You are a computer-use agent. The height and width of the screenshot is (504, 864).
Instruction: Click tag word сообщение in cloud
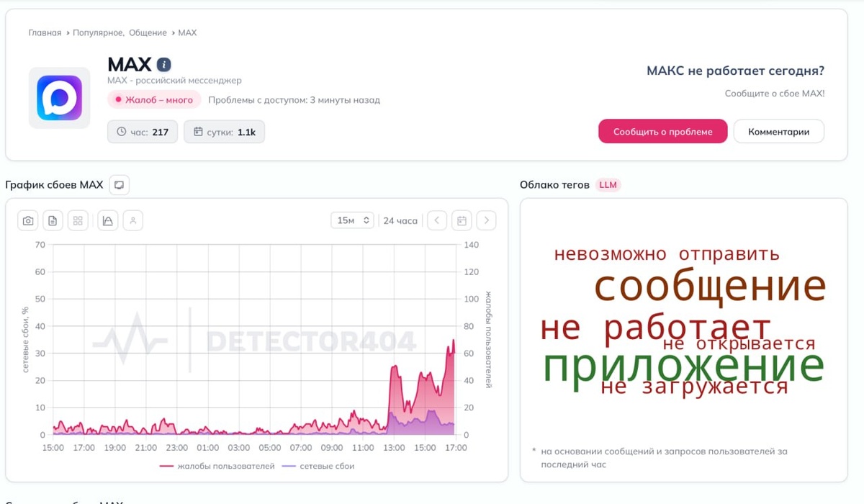[x=710, y=287]
